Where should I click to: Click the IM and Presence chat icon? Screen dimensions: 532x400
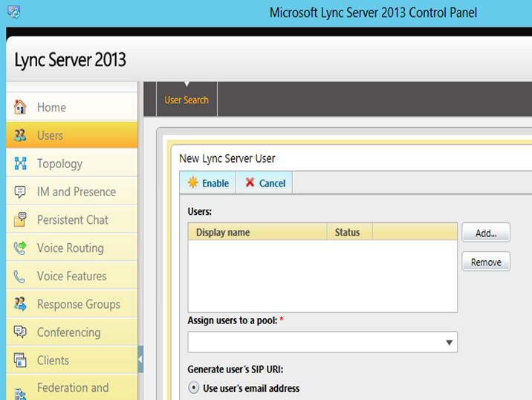pyautogui.click(x=20, y=192)
